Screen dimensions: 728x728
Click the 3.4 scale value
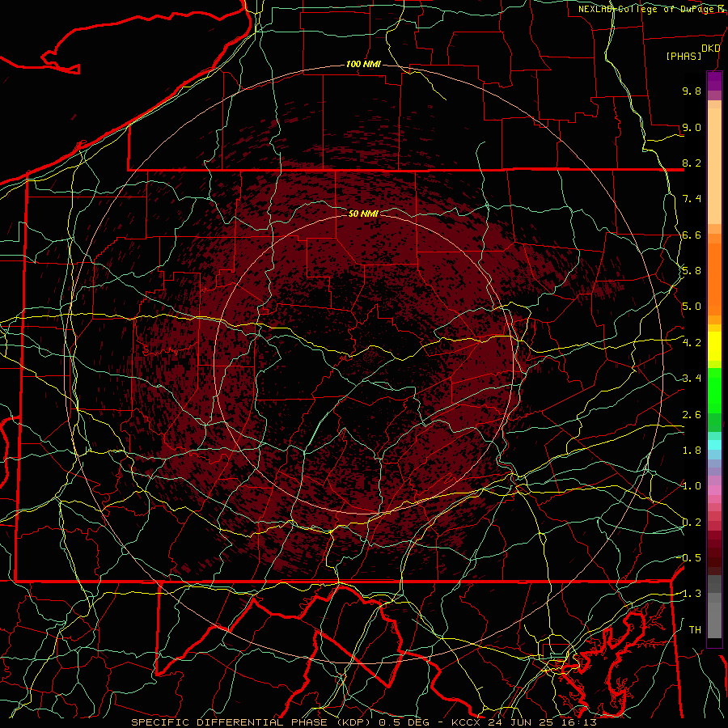[x=692, y=379]
